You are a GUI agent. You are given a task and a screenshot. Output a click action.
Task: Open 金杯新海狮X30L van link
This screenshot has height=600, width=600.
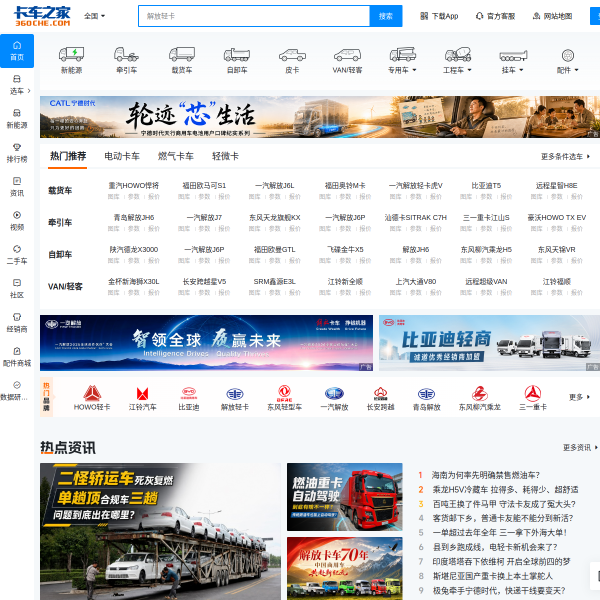click(133, 282)
